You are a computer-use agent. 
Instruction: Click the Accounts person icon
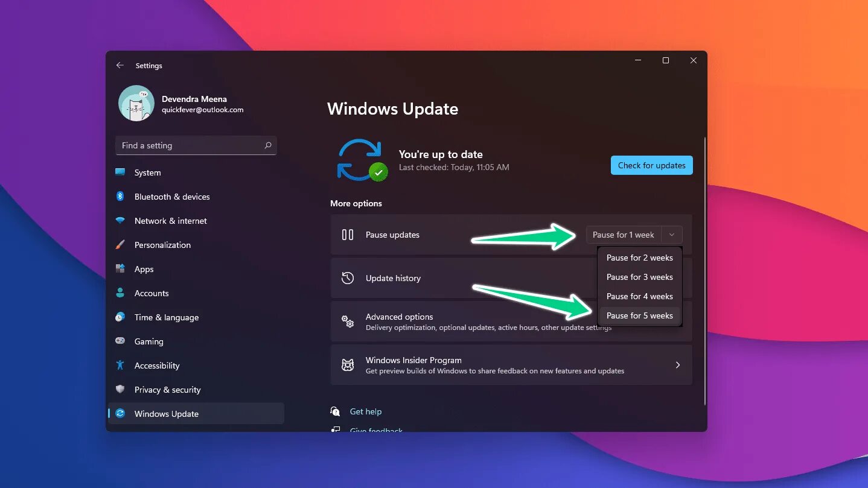tap(120, 293)
